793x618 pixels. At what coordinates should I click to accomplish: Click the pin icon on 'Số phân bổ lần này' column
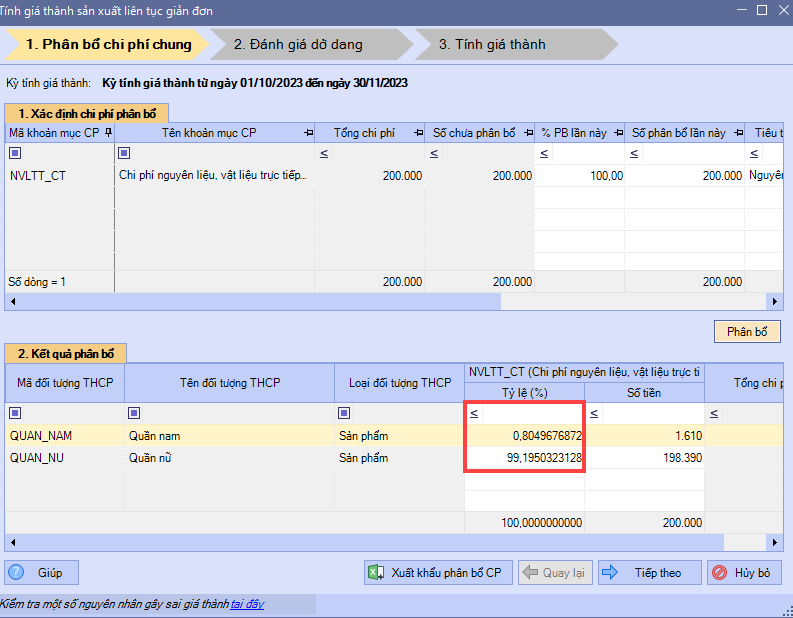pyautogui.click(x=738, y=132)
